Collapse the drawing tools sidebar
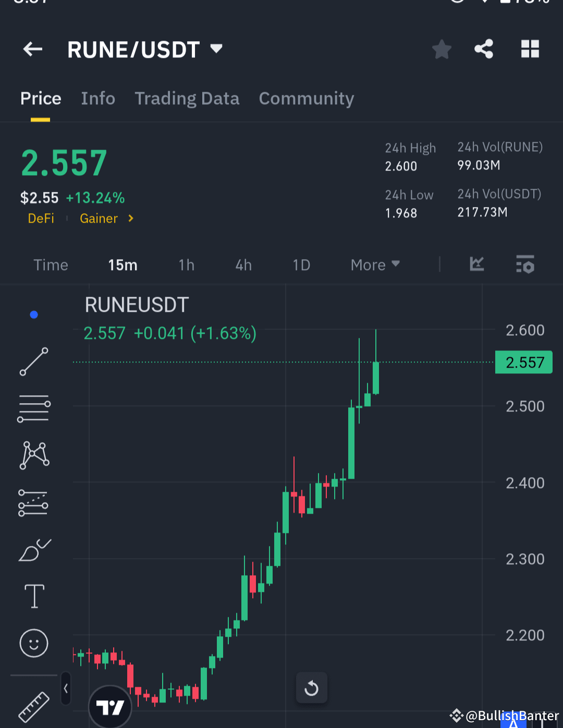Viewport: 563px width, 728px height. pyautogui.click(x=66, y=688)
